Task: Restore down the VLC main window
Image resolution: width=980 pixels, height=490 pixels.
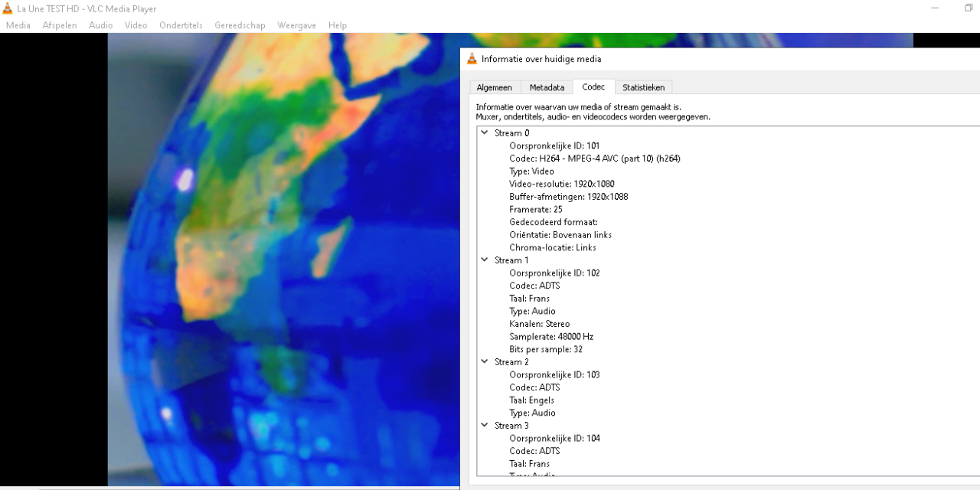Action: point(969,8)
